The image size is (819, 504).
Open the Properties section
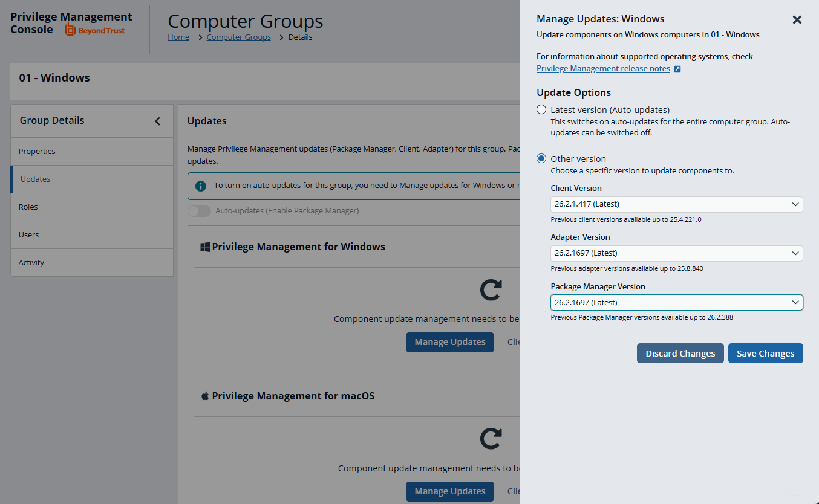92,151
